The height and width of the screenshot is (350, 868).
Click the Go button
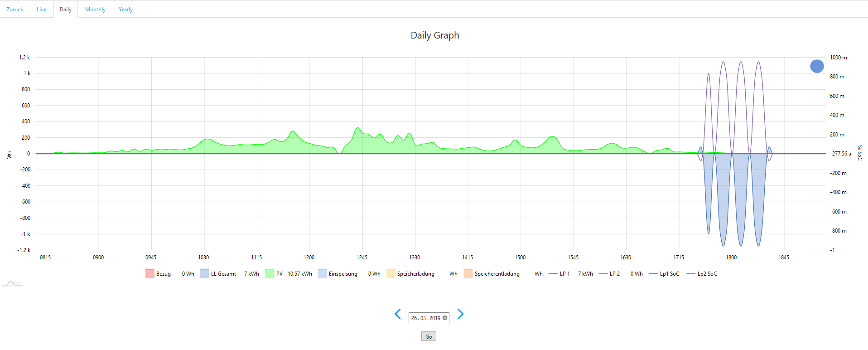429,336
